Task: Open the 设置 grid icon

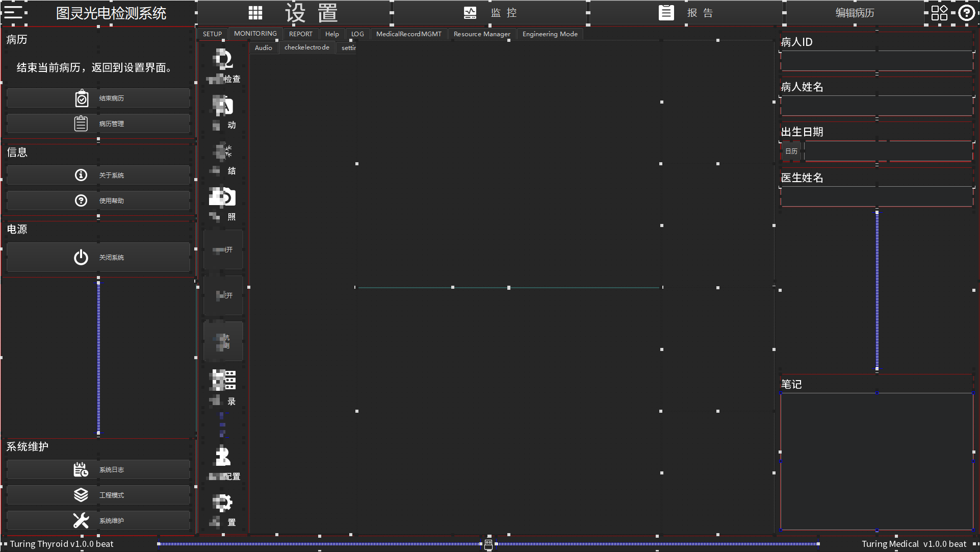Action: [255, 13]
